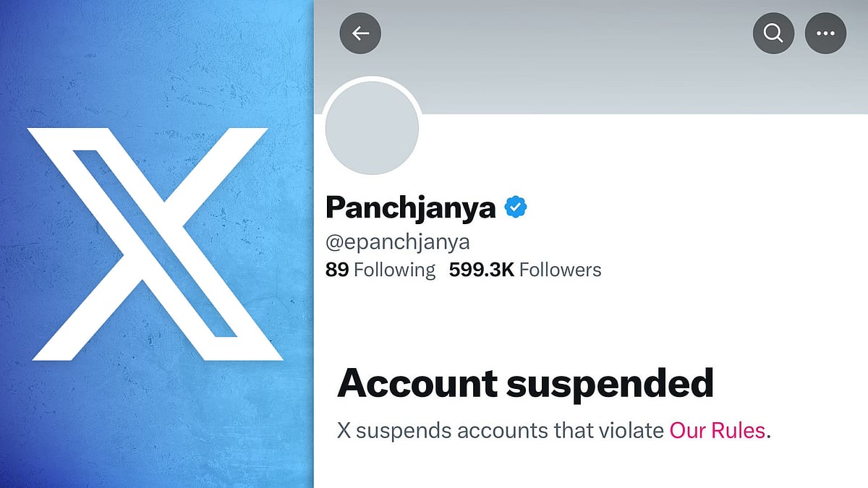Click the word suspended in the heading
Image resolution: width=868 pixels, height=488 pixels.
pos(610,382)
